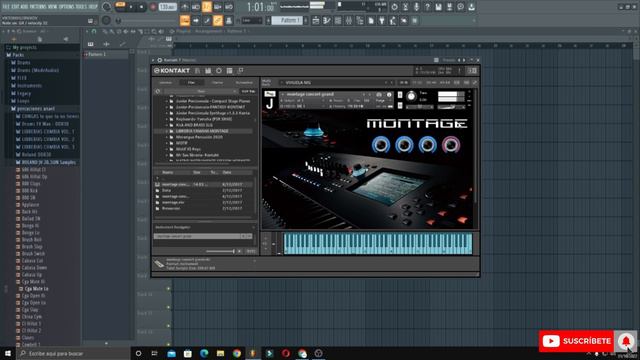Screen dimensions: 640x360
Task: Adjust the Kontakt Tune knob
Action: [411, 96]
